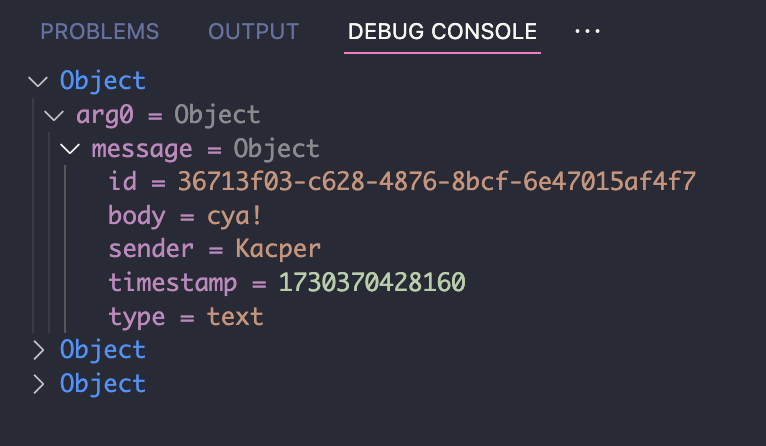Select the DEBUG CONSOLE tab
The width and height of the screenshot is (766, 446).
[x=442, y=31]
